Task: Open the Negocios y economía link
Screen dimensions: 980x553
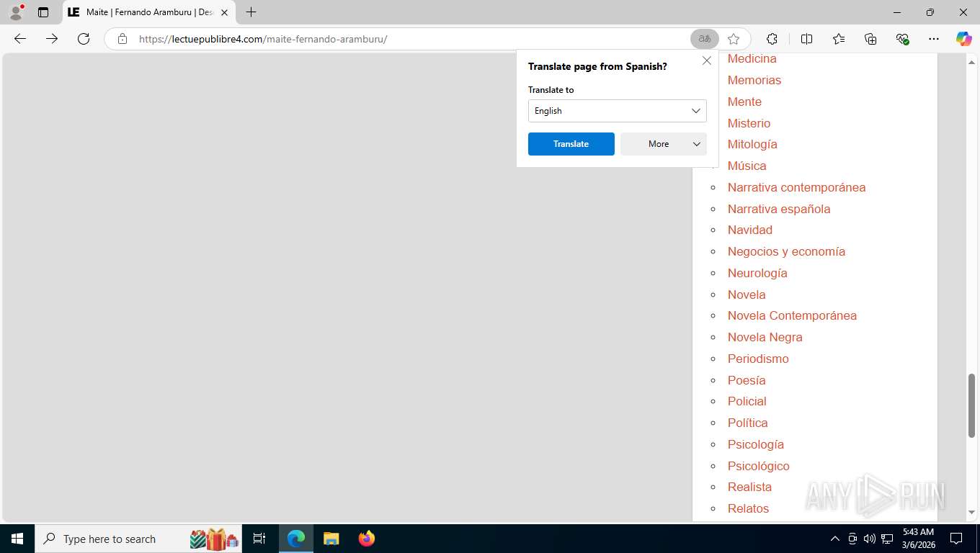Action: pos(786,251)
